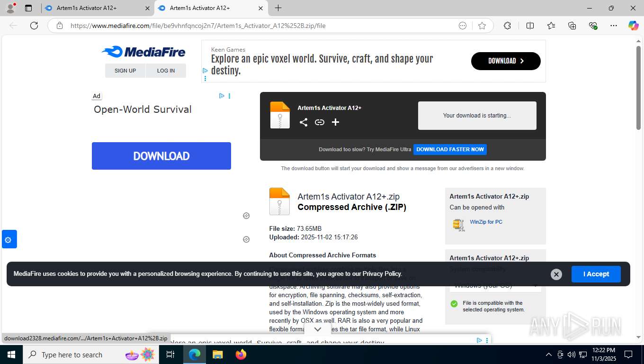Click the MediaFire logo
The image size is (644, 364).
coord(143,52)
